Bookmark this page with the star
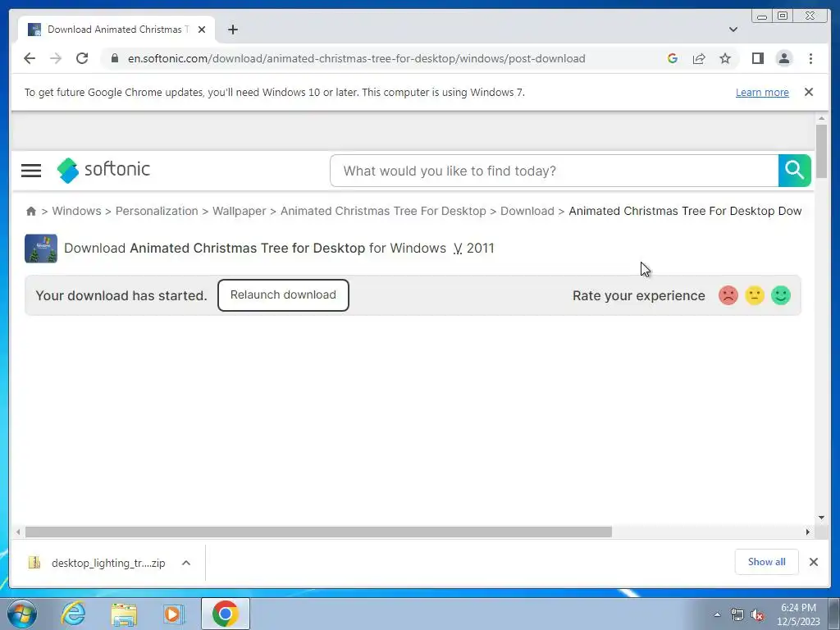The width and height of the screenshot is (840, 630). tap(725, 58)
